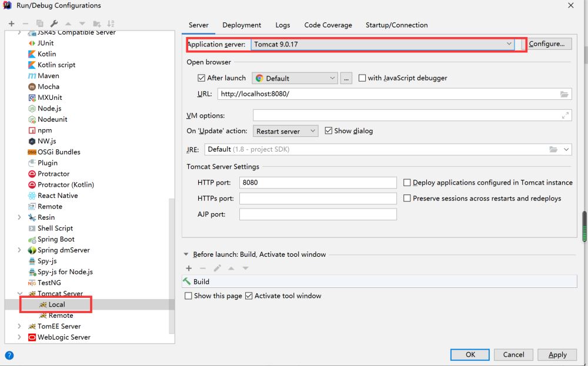This screenshot has width=588, height=366.
Task: Open On 'Update' action Restart server dropdown
Action: click(285, 131)
